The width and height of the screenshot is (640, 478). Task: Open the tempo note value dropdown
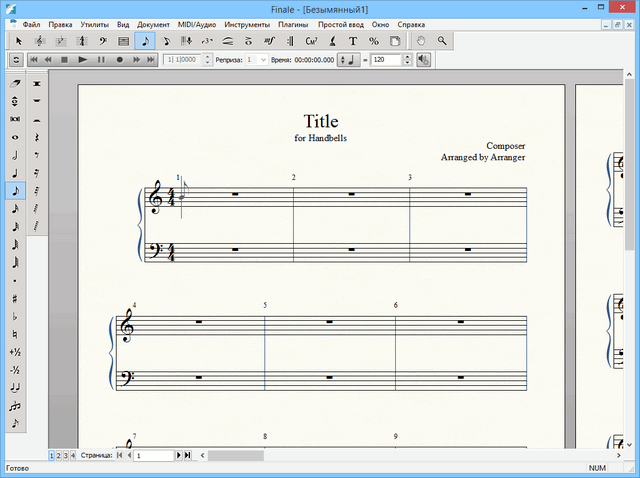pos(348,60)
